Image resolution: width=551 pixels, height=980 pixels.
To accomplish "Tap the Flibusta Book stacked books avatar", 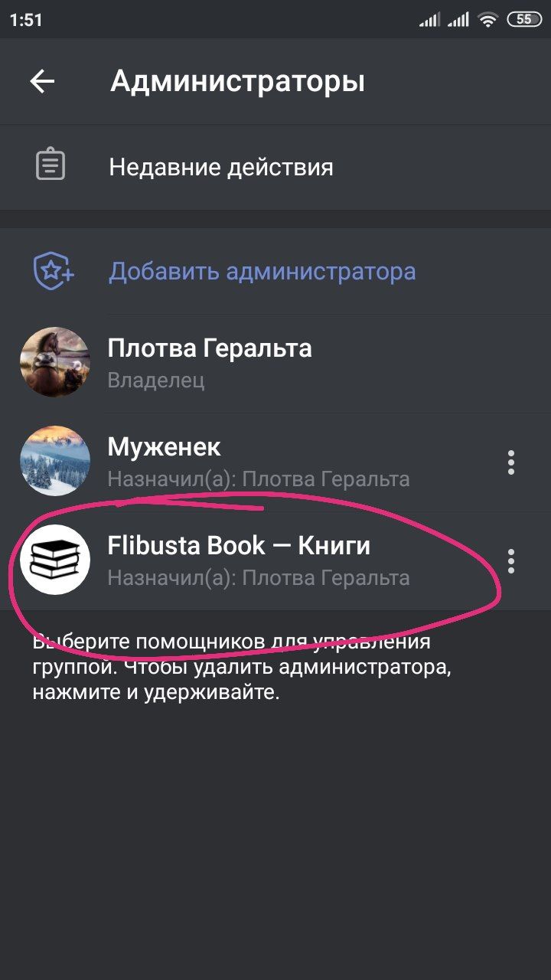I will [x=55, y=560].
